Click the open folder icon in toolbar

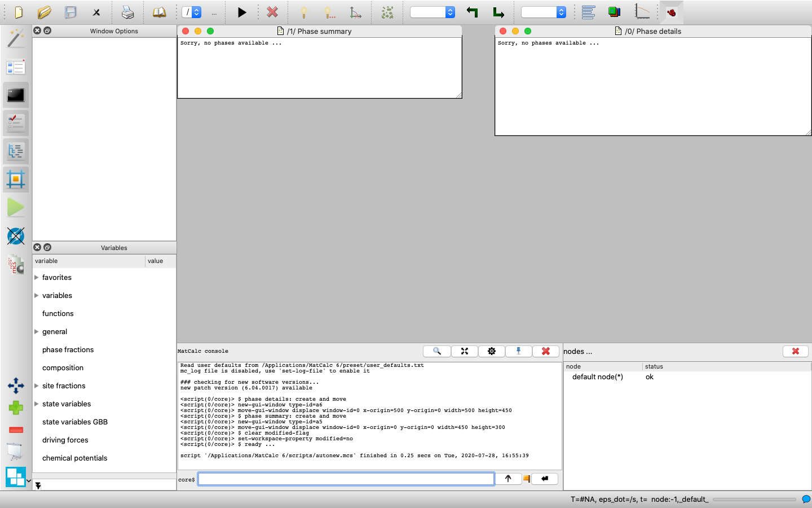coord(44,12)
